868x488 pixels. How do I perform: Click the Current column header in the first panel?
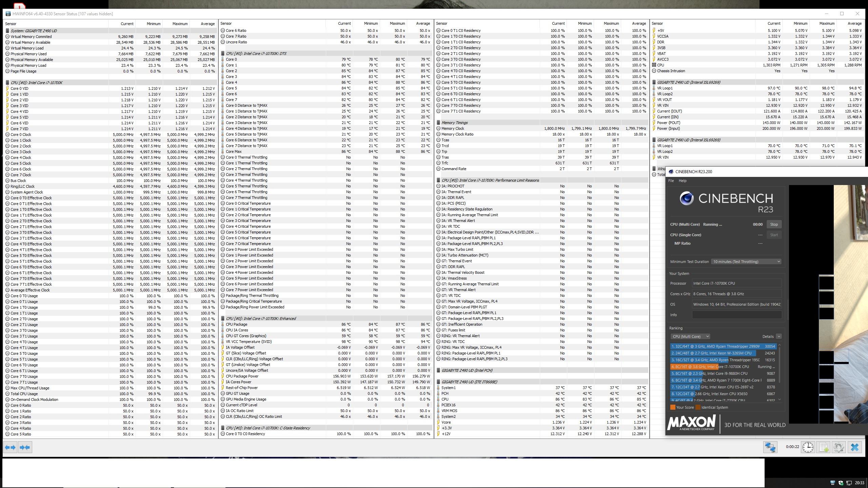pos(127,24)
